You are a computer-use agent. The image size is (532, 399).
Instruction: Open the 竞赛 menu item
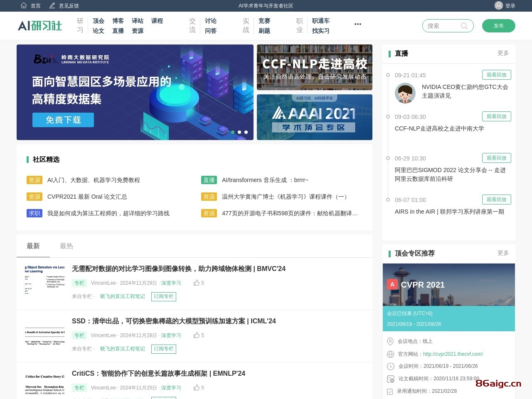[x=264, y=21]
